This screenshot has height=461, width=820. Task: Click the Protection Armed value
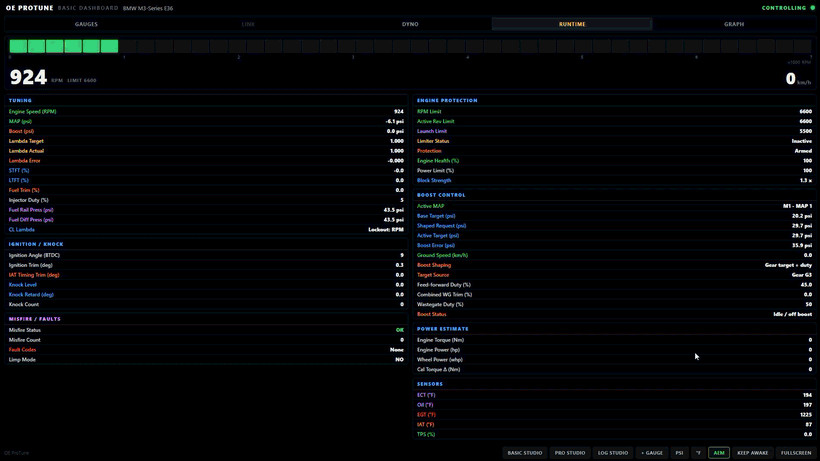tap(803, 151)
